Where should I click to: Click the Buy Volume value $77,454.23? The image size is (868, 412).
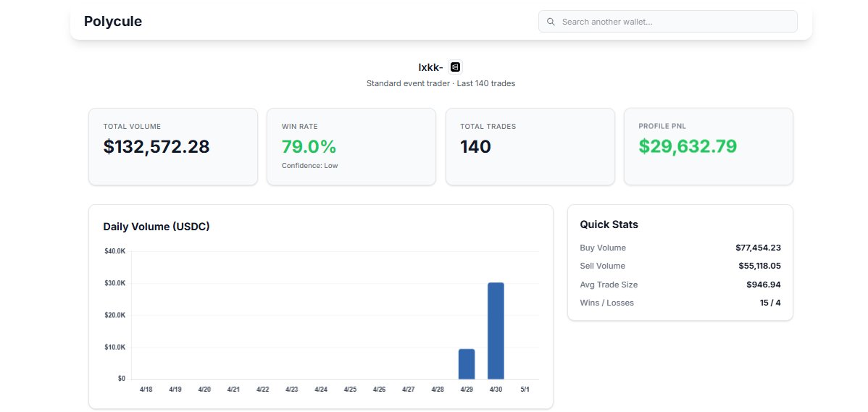pyautogui.click(x=759, y=248)
